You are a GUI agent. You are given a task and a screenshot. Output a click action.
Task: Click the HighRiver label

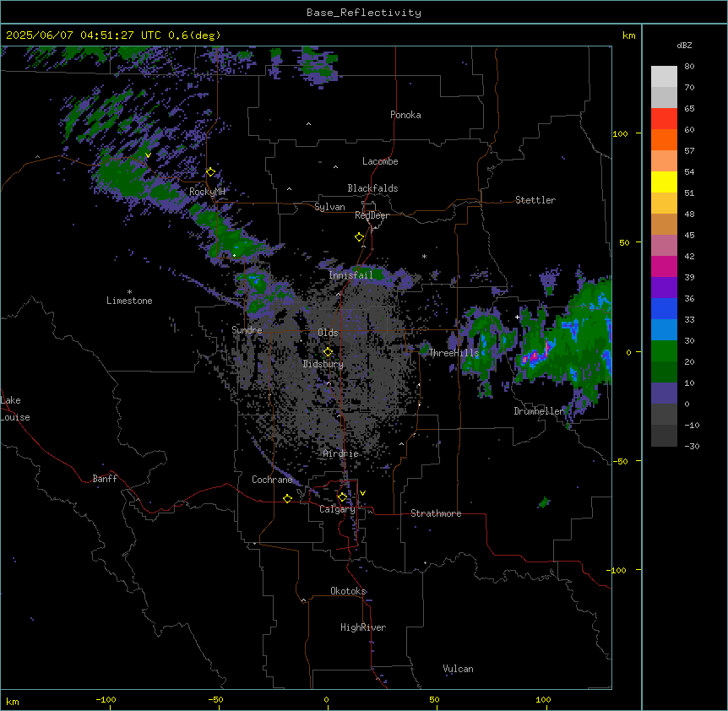click(363, 627)
